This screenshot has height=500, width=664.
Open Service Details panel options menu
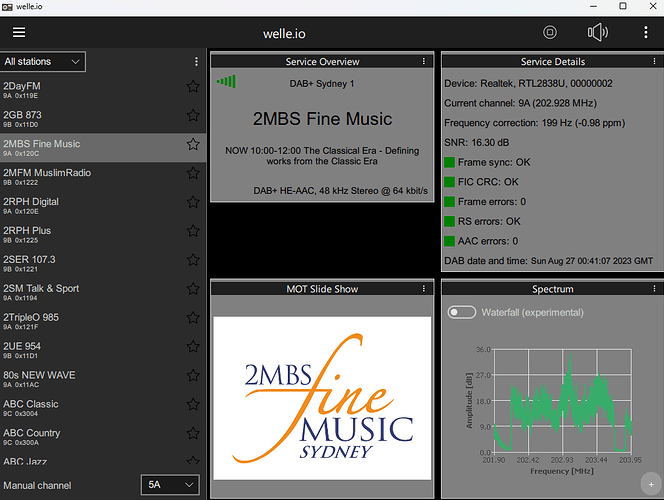click(x=651, y=62)
